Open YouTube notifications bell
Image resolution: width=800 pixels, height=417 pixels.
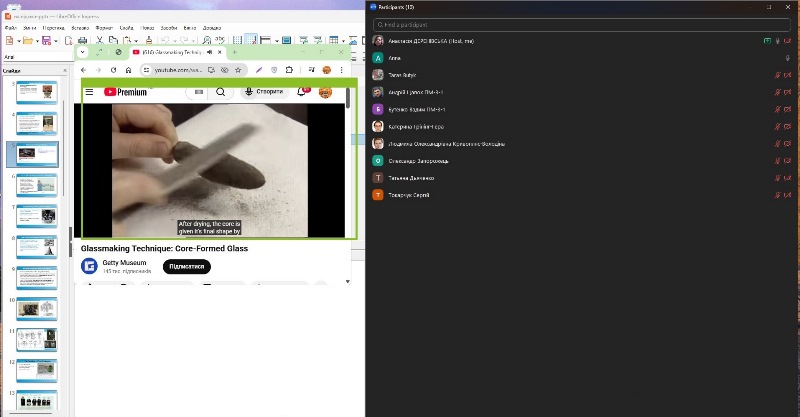[302, 92]
